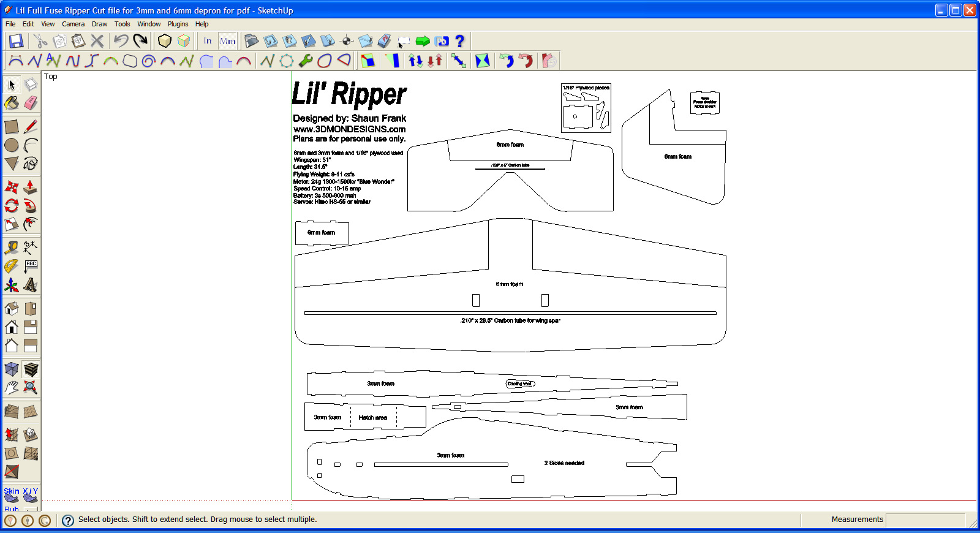Select the Protractor tool
This screenshot has height=533, width=980.
(x=12, y=266)
